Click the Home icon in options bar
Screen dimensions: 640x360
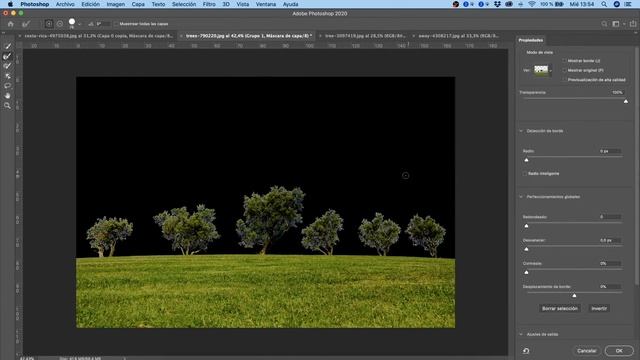click(11, 24)
